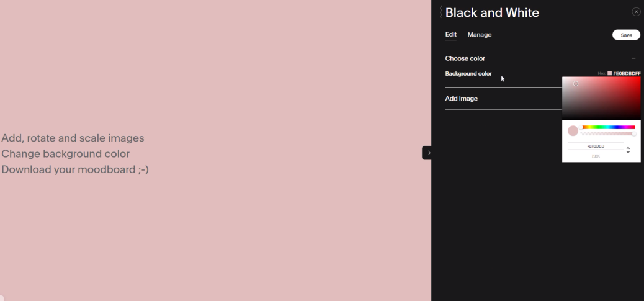The height and width of the screenshot is (301, 644).
Task: Switch color format with HEX arrows
Action: pos(628,150)
